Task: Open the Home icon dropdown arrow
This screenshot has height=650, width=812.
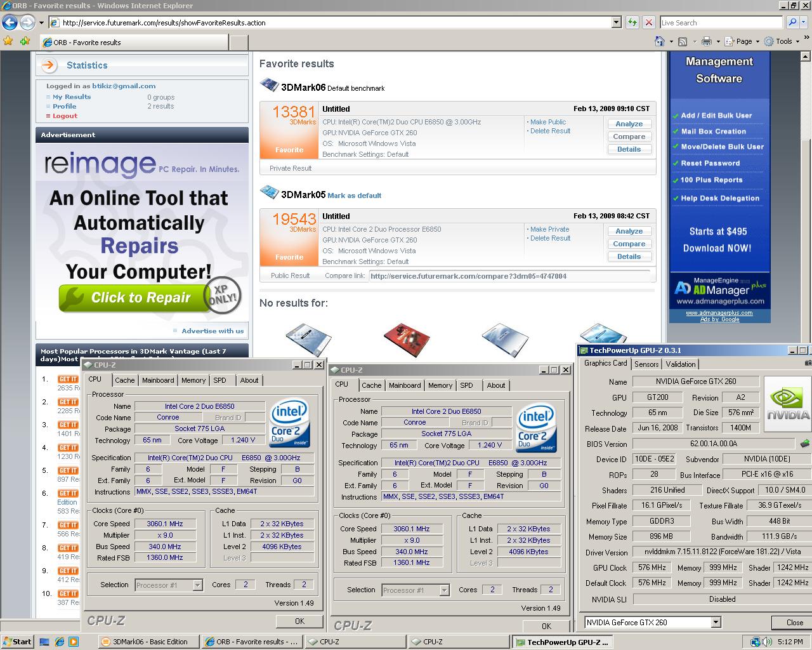Action: point(671,41)
